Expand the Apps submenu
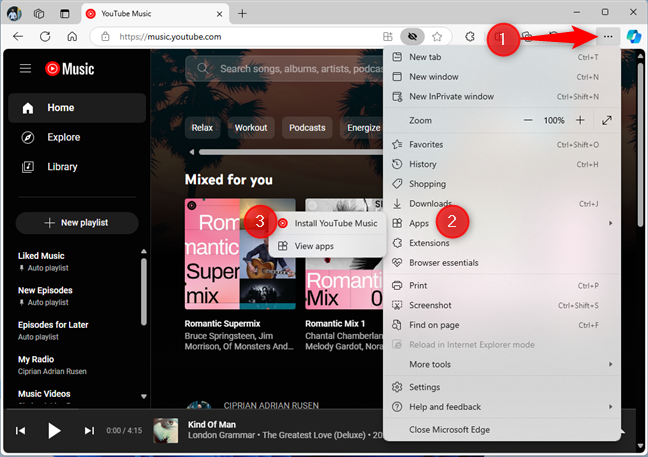The image size is (648, 457). [502, 224]
